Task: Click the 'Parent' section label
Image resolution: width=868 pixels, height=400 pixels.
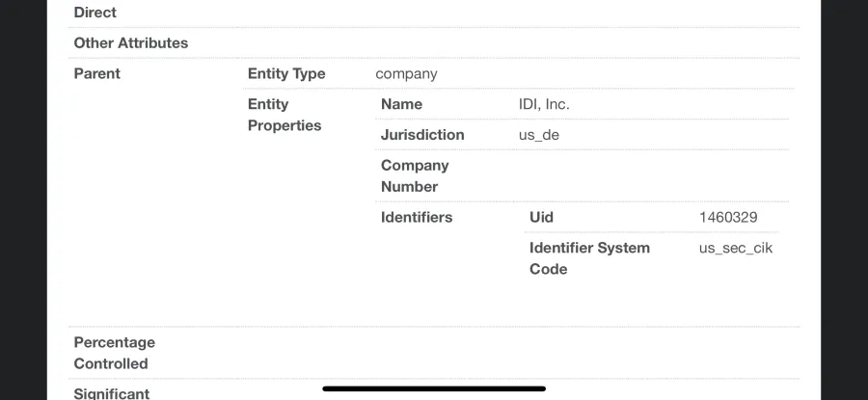Action: click(x=96, y=73)
